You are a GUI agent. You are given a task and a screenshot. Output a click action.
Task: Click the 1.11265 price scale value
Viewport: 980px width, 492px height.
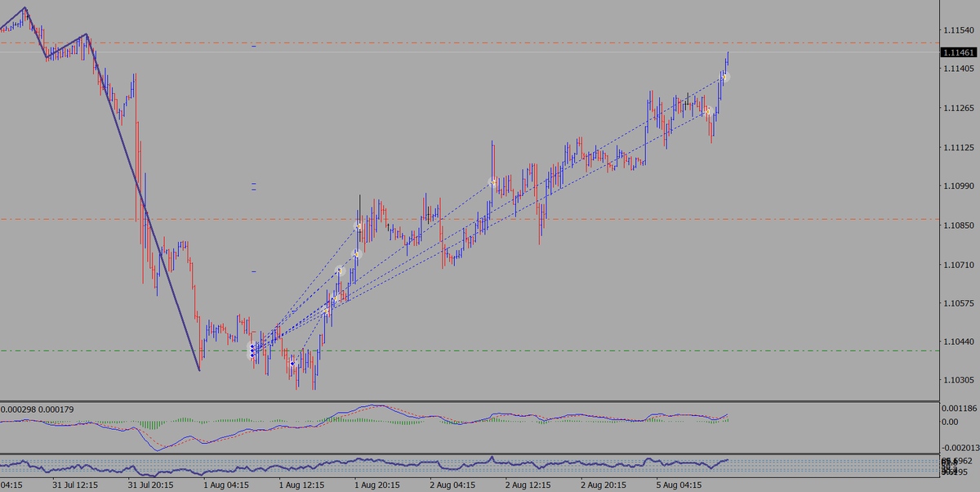pyautogui.click(x=957, y=109)
